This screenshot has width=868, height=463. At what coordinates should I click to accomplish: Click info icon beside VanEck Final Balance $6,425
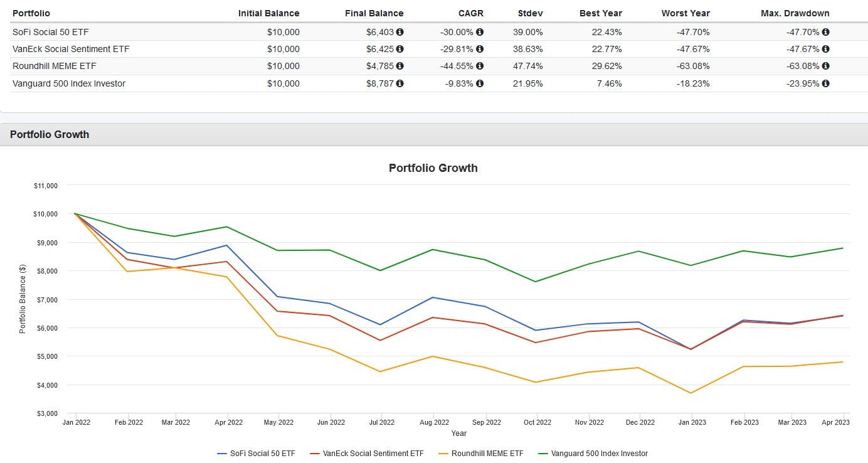pos(400,49)
